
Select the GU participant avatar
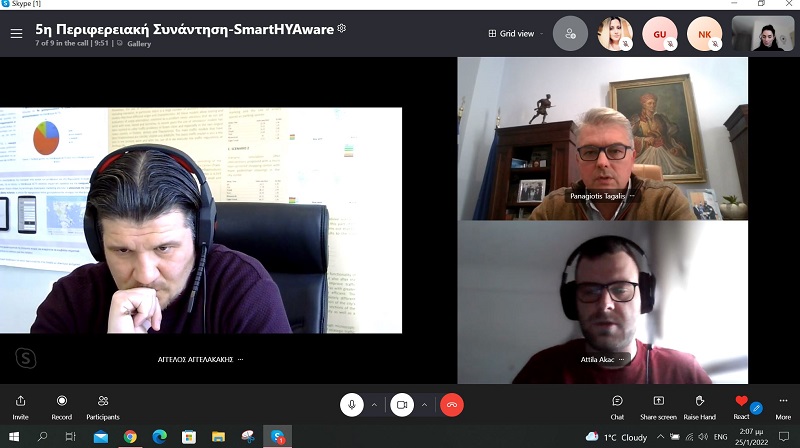(660, 34)
